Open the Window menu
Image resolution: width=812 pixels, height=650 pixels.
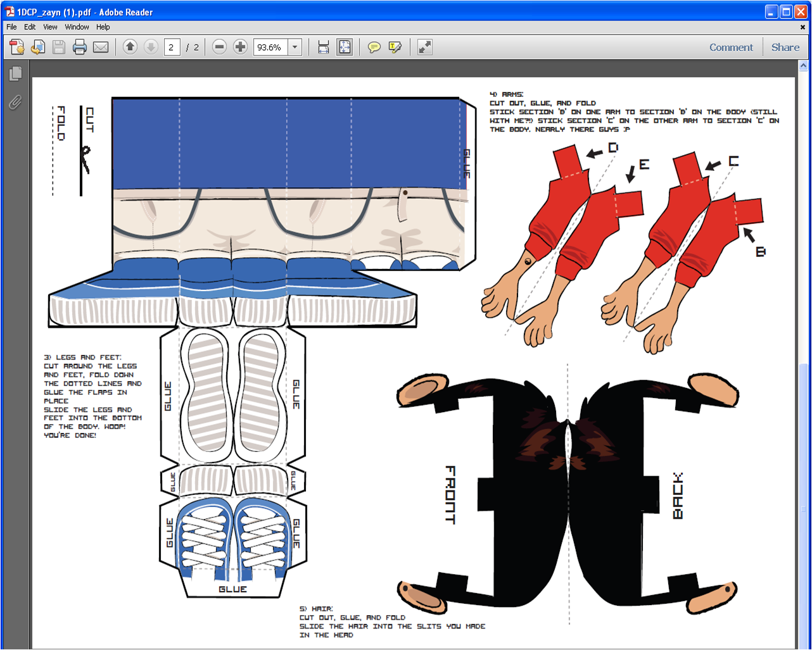[77, 27]
